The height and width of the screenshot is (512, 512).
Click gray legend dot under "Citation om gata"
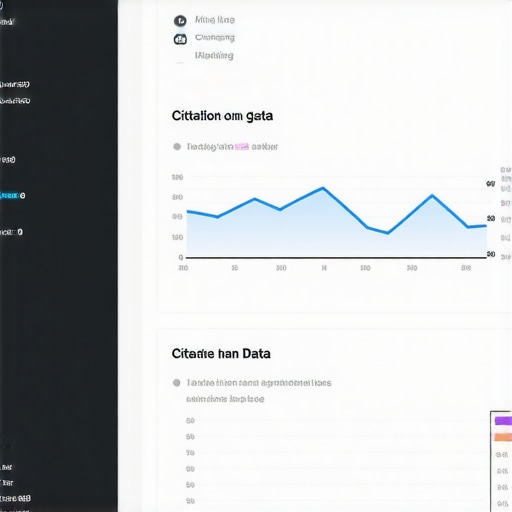tap(177, 147)
